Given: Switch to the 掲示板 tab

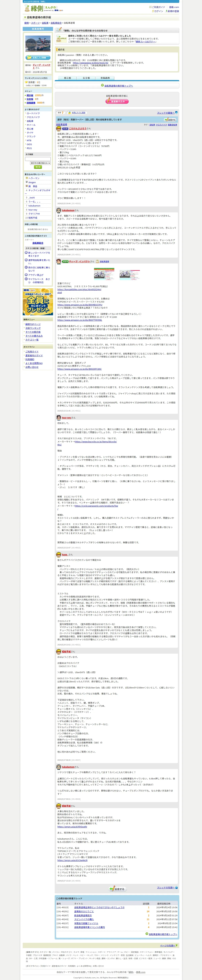Looking at the screenshot, I should coord(68,78).
